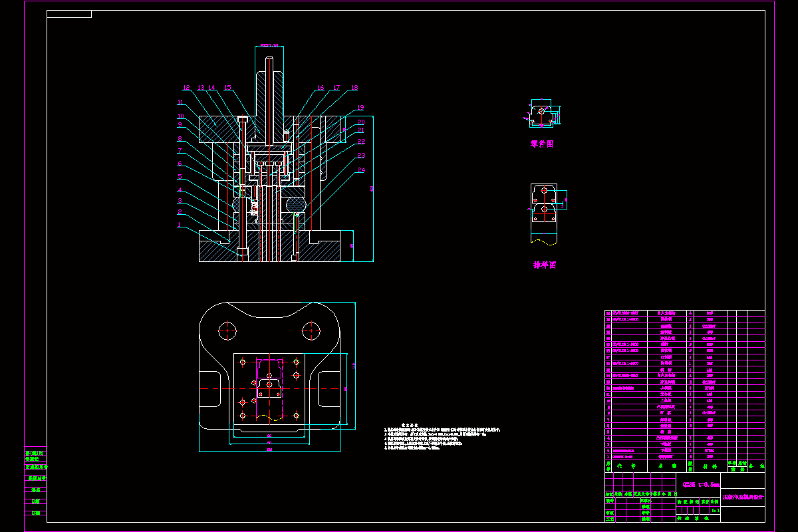Select callout label 16
Viewport: 798px width, 532px height.
click(321, 88)
